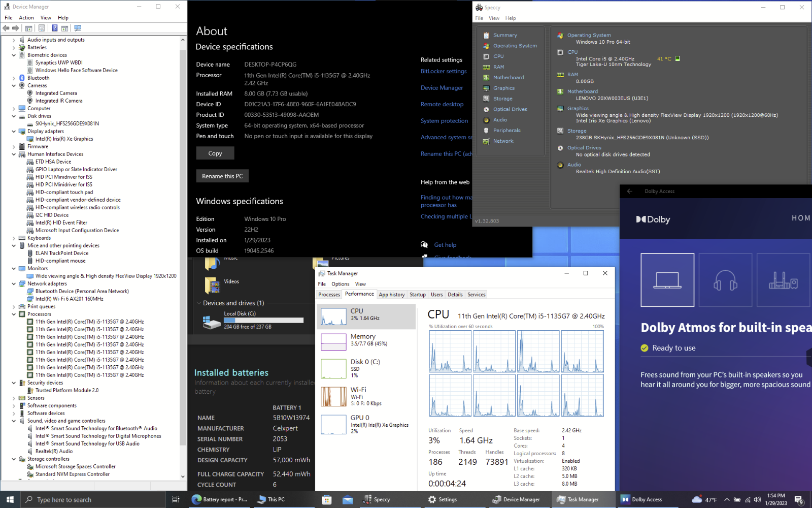
Task: Open the Windows Start menu
Action: (10, 499)
